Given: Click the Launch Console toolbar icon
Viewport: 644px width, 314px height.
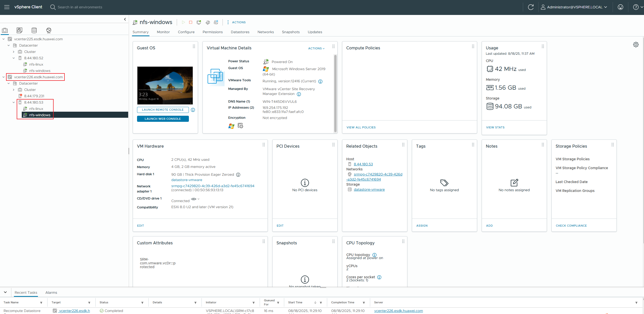Looking at the screenshot, I should click(199, 22).
